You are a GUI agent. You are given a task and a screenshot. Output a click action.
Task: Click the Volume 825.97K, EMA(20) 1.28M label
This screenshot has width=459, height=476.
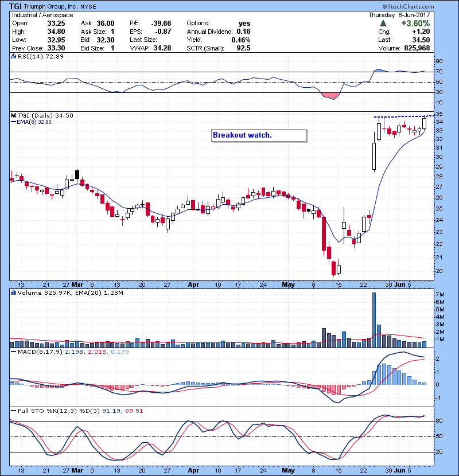click(x=70, y=293)
